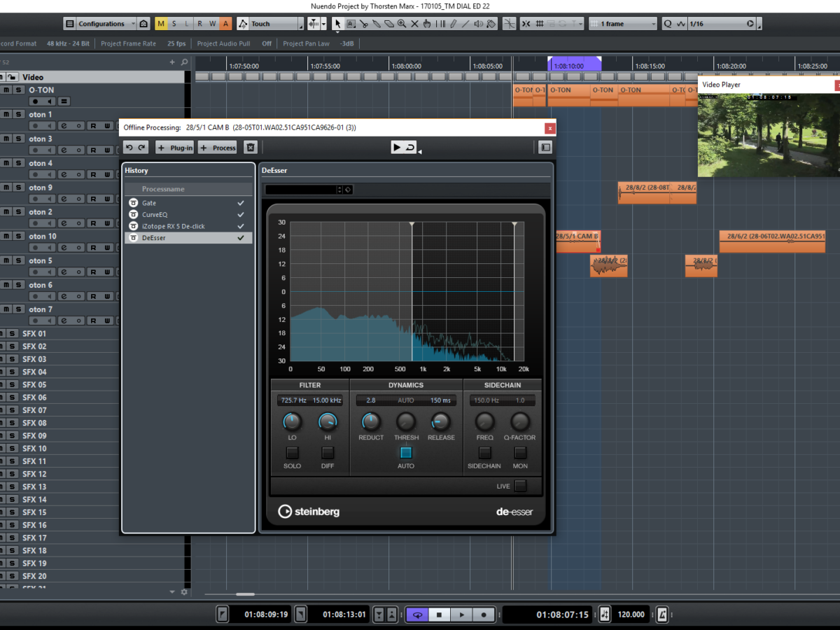Expand the Touch automation mode dropdown

pos(269,24)
